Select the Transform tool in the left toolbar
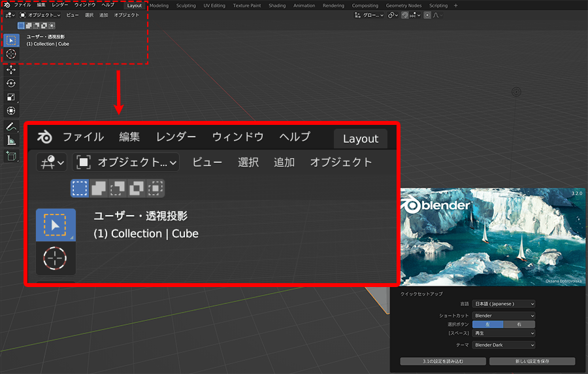 pyautogui.click(x=11, y=110)
